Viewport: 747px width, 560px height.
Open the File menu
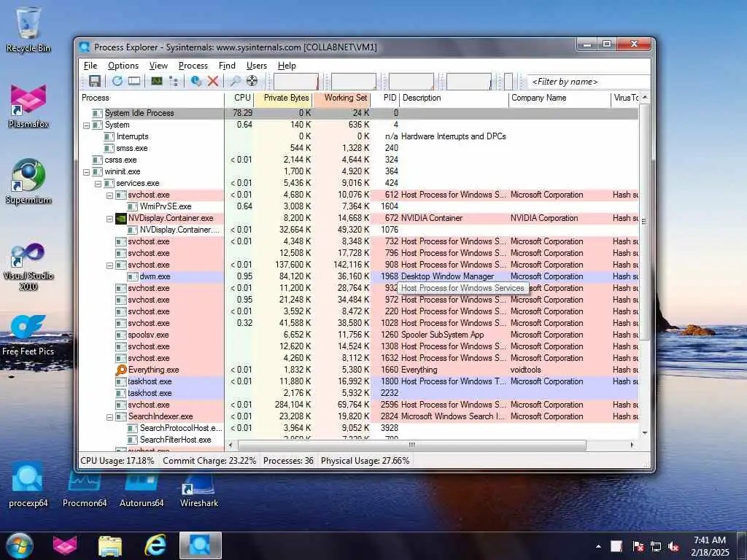pos(90,66)
